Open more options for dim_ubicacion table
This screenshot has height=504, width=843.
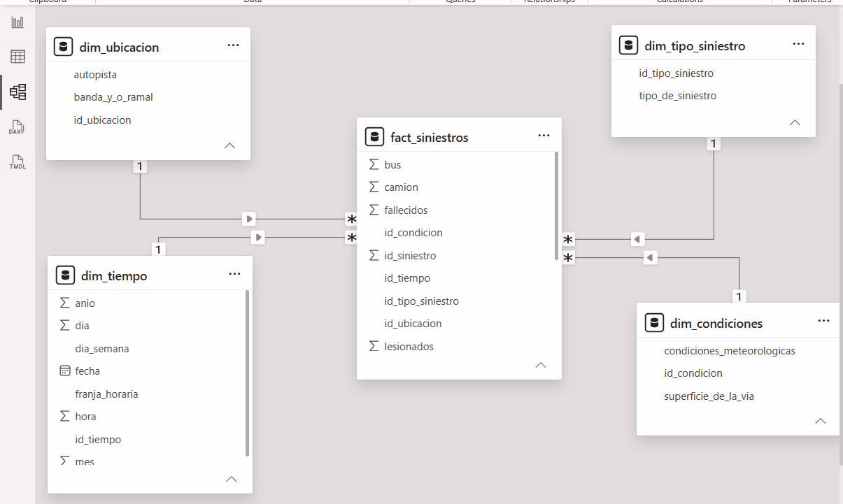[x=233, y=45]
